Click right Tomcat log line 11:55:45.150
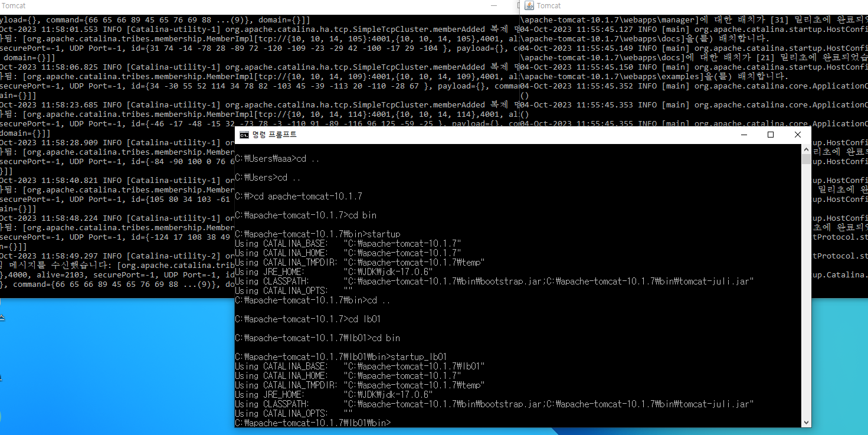The width and height of the screenshot is (868, 435). point(694,67)
